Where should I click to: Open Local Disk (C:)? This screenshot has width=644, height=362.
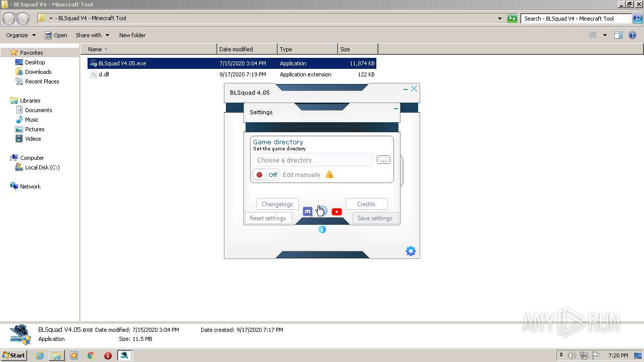pos(42,167)
